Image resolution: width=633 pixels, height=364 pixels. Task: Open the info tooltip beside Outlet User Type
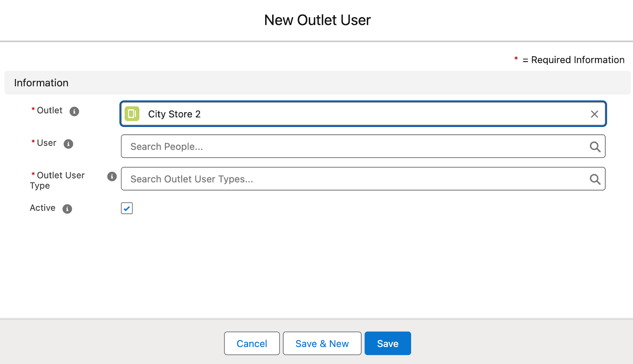(112, 177)
